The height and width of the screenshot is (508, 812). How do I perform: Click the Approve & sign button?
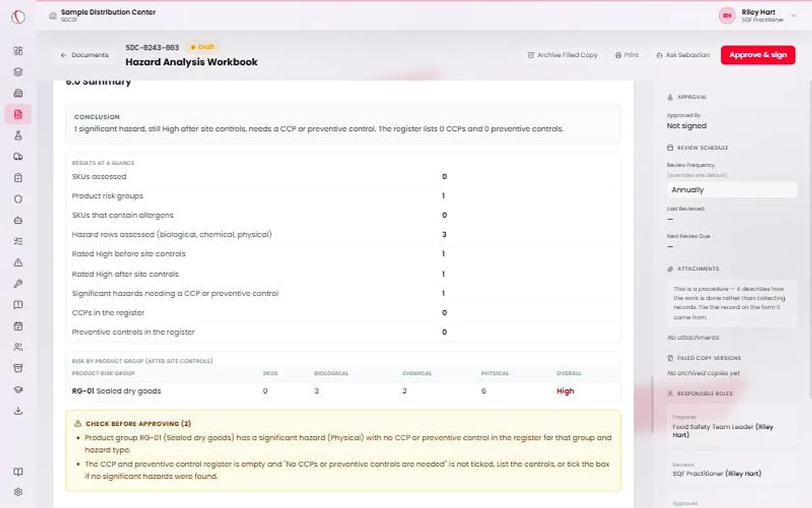[x=757, y=55]
